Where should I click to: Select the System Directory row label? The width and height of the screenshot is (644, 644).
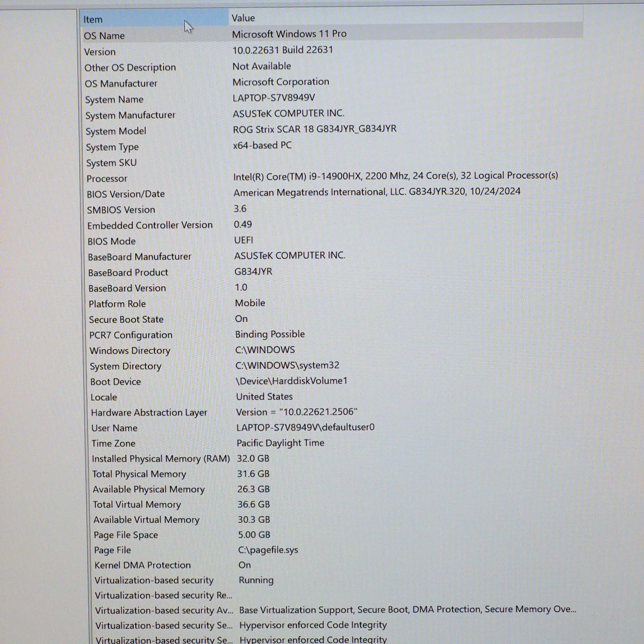pyautogui.click(x=125, y=367)
